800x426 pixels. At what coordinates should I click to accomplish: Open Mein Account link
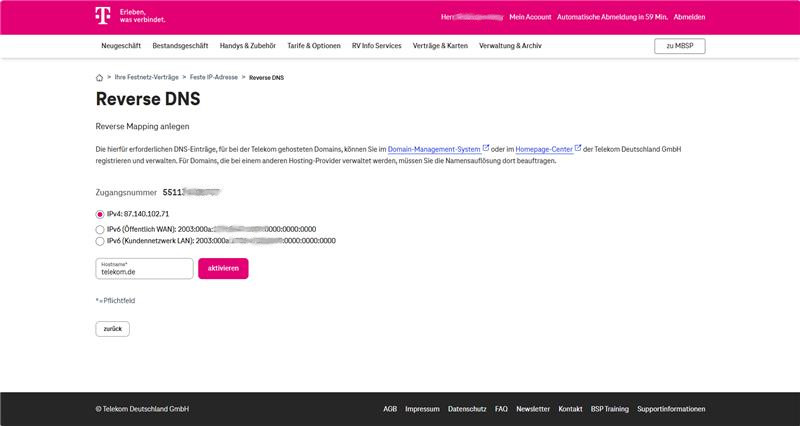point(530,17)
